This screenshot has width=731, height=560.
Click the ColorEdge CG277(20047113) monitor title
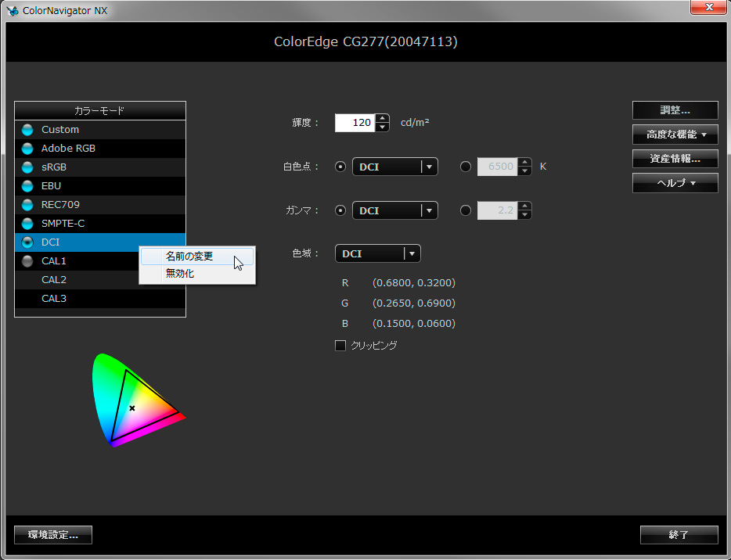click(x=365, y=41)
